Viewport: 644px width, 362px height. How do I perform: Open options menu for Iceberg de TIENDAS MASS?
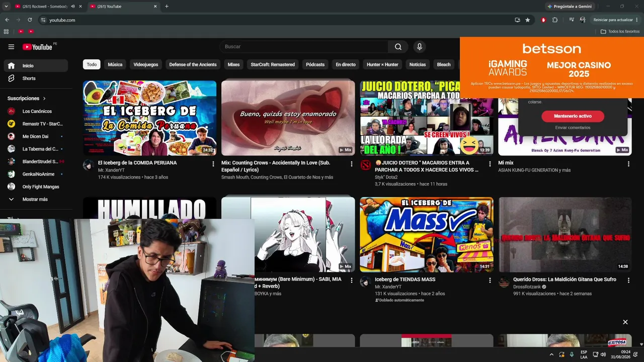490,281
